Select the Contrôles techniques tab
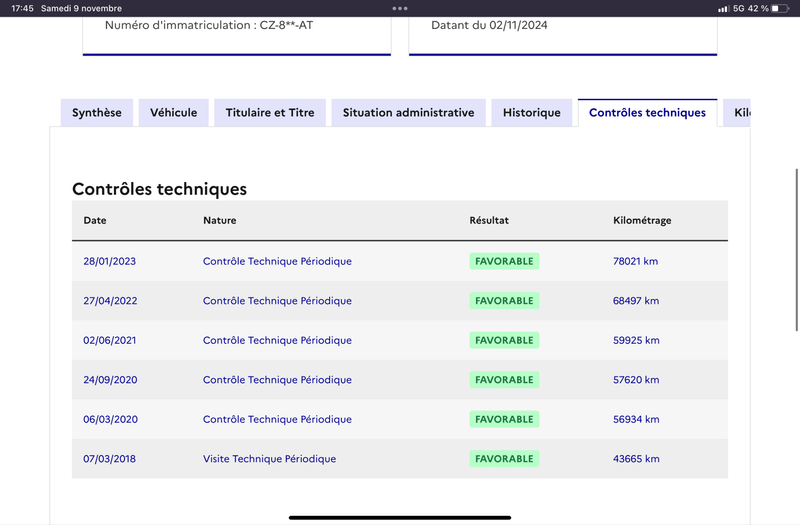 click(x=647, y=113)
